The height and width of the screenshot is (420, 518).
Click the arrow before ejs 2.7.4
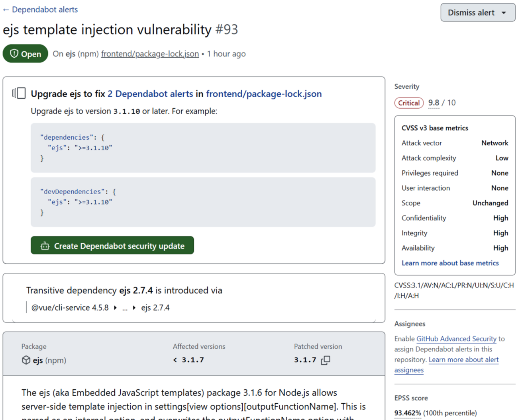pyautogui.click(x=134, y=308)
